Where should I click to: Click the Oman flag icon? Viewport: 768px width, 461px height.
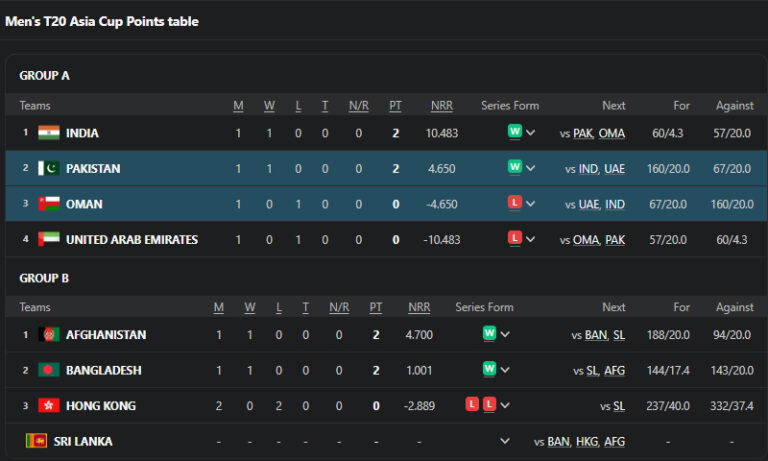[x=49, y=204]
